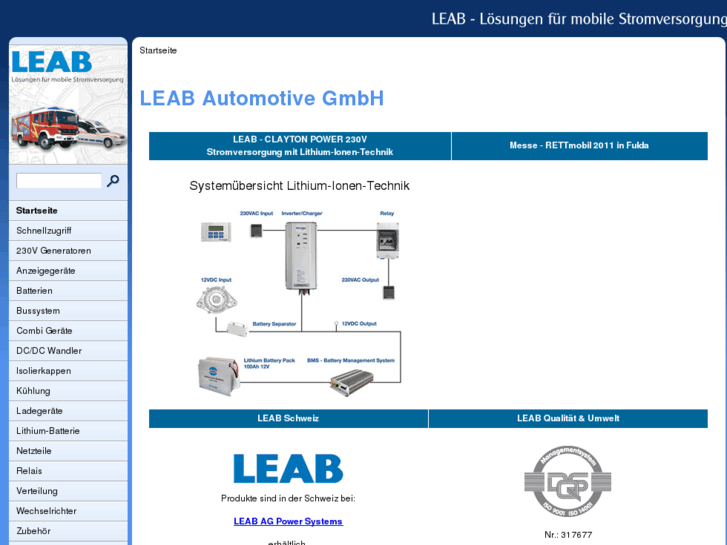Open Messe - RETTmobil 2011 in Fulda
727x545 pixels.
[579, 146]
